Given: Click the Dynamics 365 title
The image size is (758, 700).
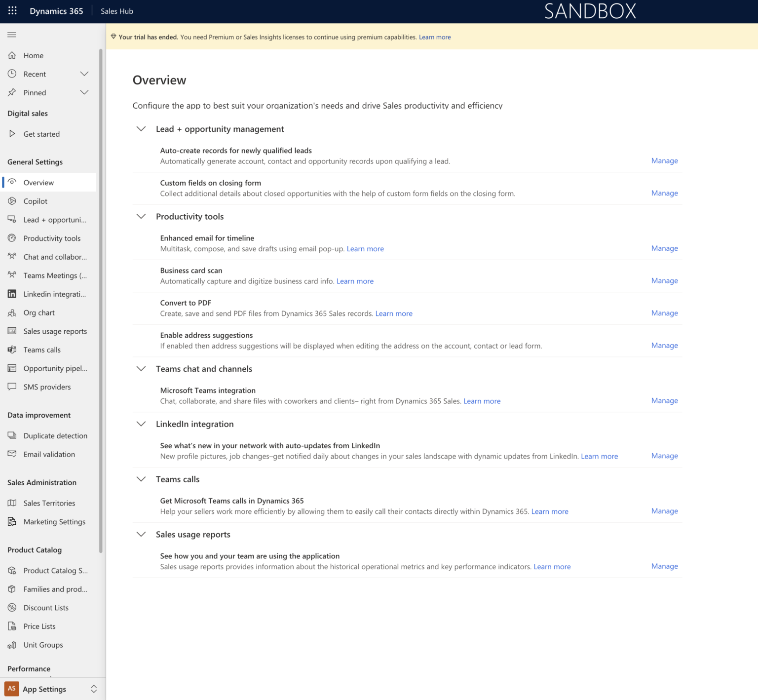Looking at the screenshot, I should click(56, 11).
